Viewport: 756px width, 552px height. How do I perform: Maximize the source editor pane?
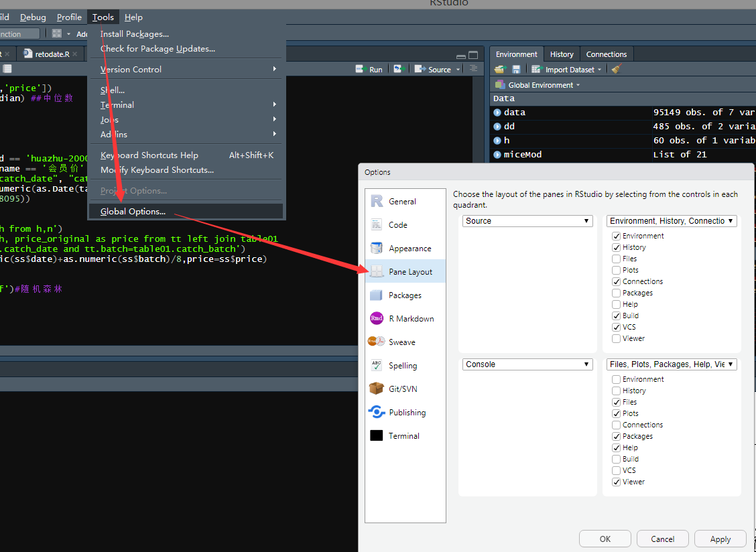pos(473,55)
